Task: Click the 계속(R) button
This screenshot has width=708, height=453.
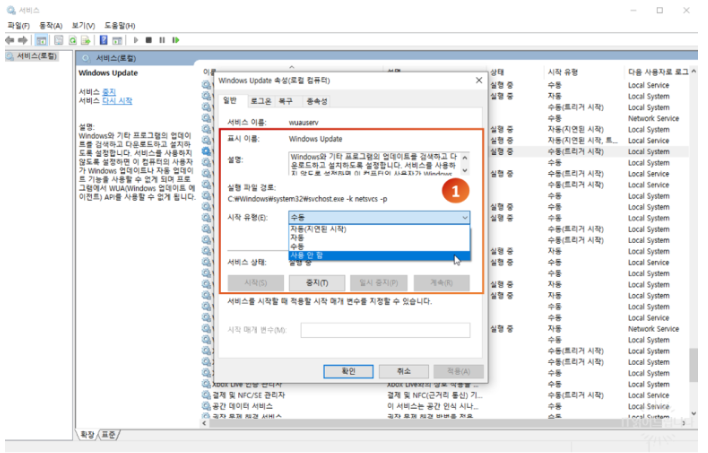Action: click(441, 283)
